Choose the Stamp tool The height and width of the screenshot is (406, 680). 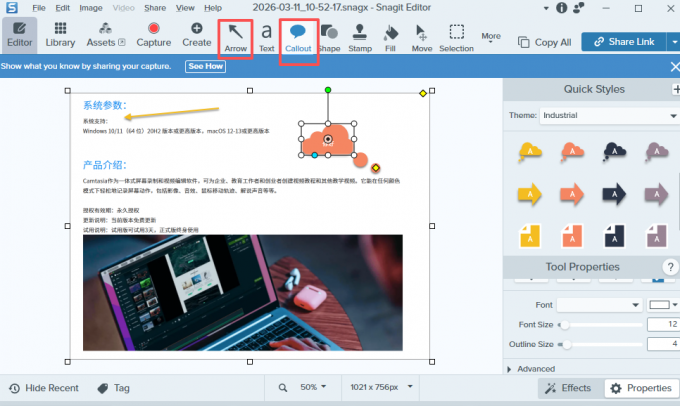click(x=360, y=36)
